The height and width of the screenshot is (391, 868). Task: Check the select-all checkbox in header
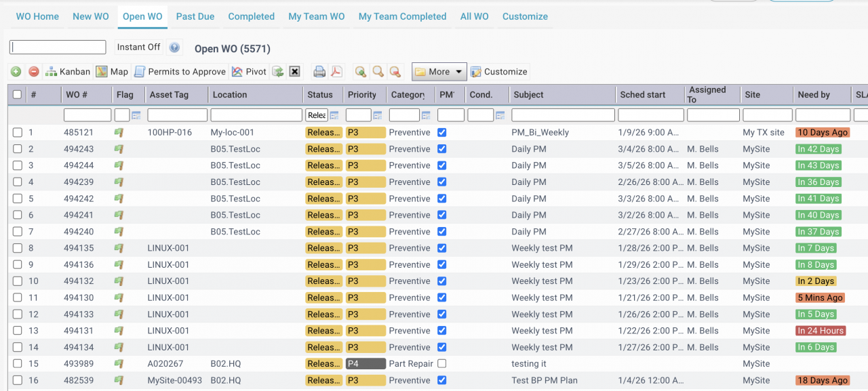click(18, 95)
